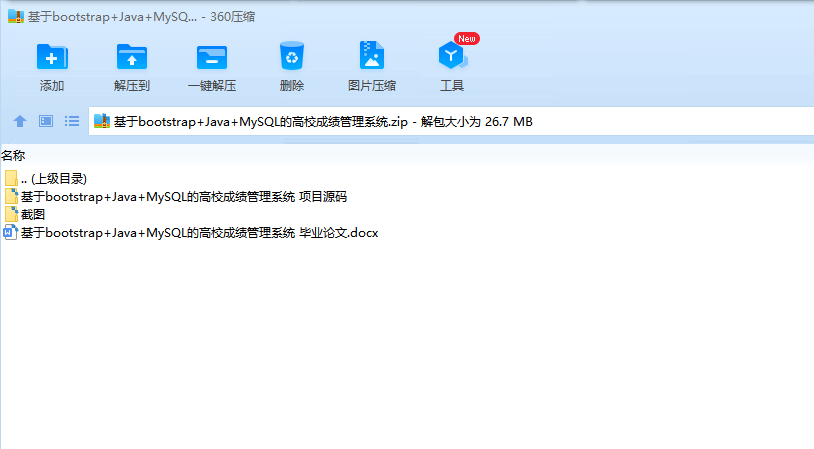The width and height of the screenshot is (814, 449).
Task: Open the 工具 (Tools) icon
Action: (x=453, y=56)
